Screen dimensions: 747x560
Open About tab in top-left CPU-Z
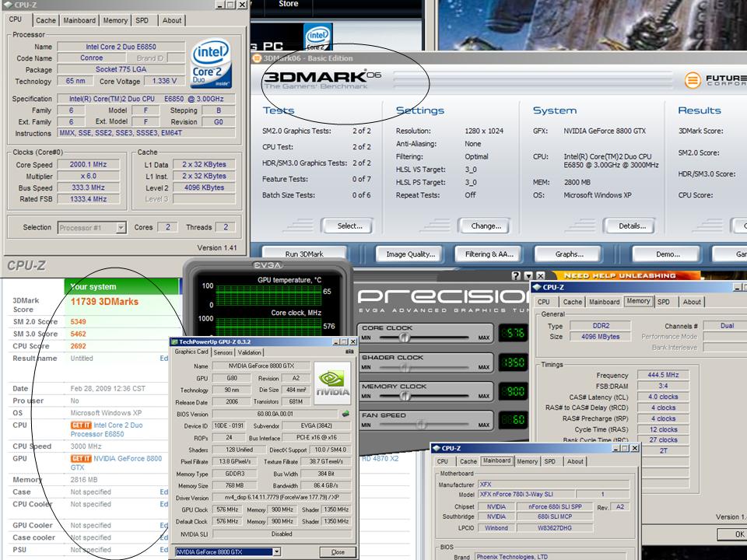click(172, 20)
